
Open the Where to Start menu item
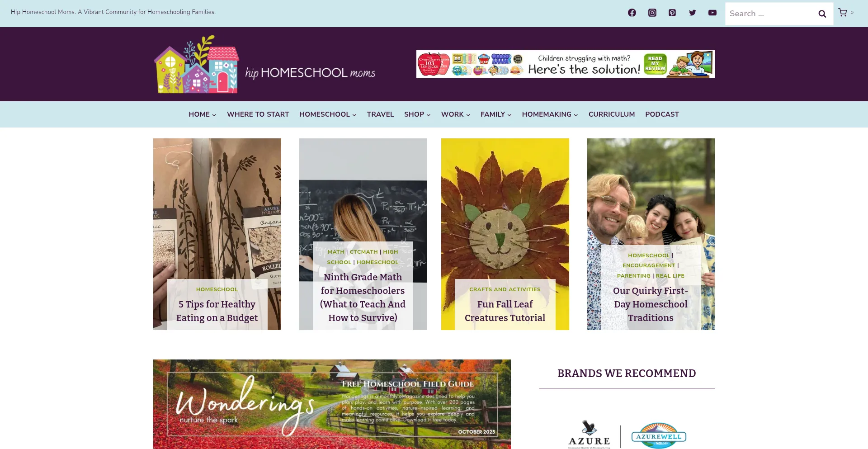[x=258, y=114]
